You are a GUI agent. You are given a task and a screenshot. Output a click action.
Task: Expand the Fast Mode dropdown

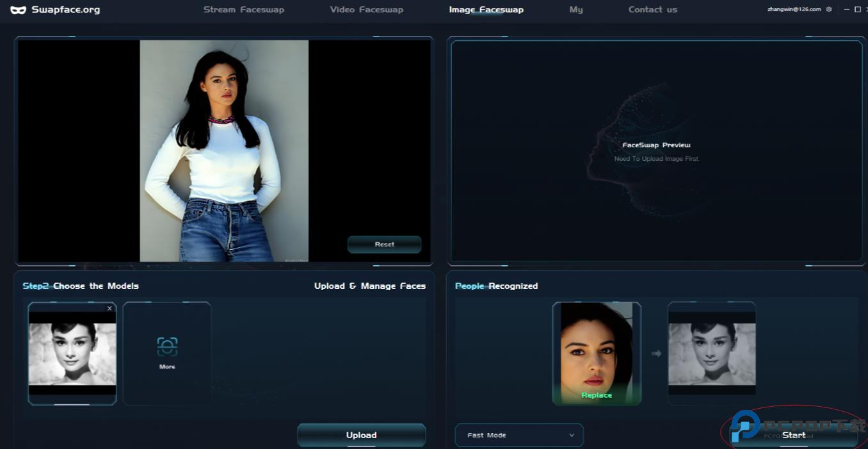point(518,435)
